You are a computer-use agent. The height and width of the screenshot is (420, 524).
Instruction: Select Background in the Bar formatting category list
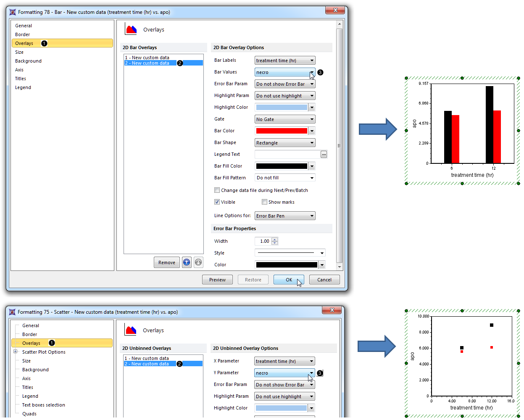coord(28,61)
